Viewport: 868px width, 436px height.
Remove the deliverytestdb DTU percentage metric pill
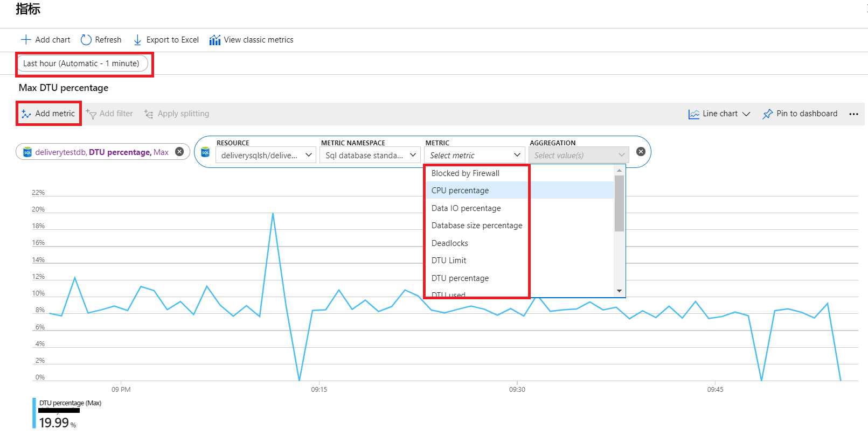pos(179,152)
